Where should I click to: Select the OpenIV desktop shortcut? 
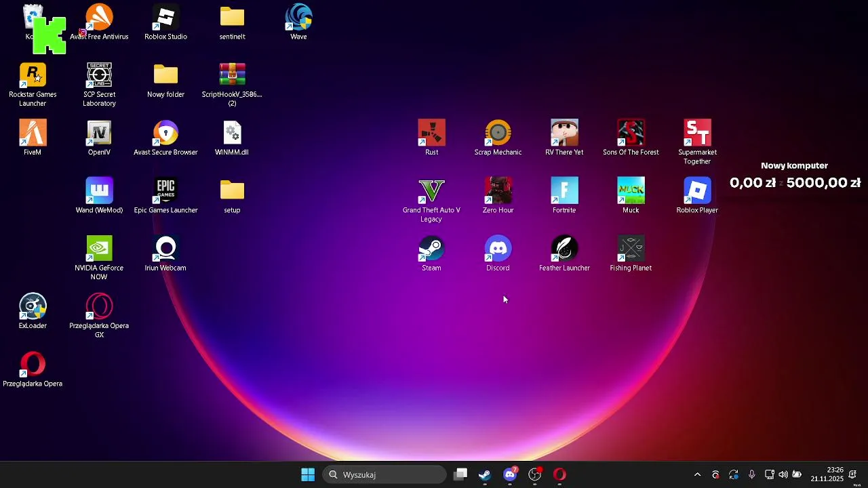coord(99,138)
